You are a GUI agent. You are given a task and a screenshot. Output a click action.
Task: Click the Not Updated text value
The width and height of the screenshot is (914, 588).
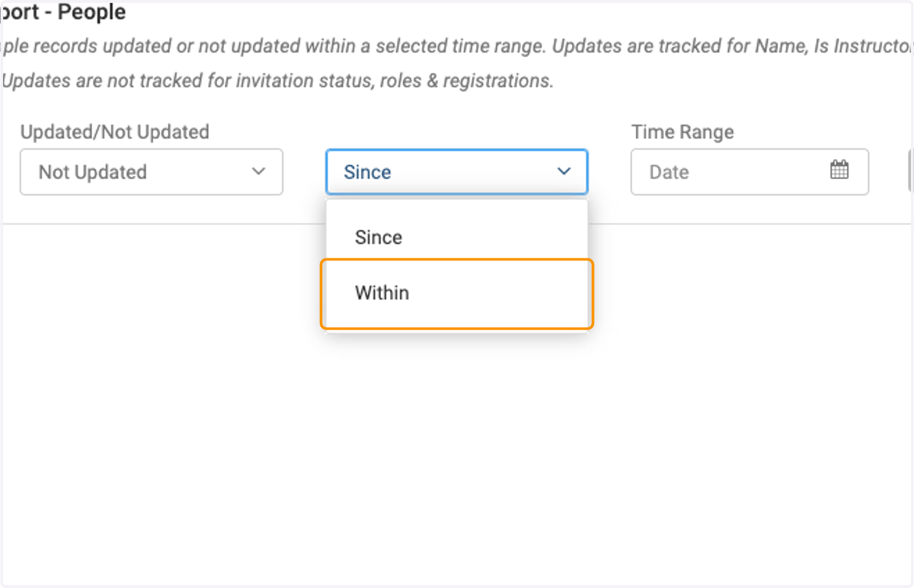click(x=92, y=172)
